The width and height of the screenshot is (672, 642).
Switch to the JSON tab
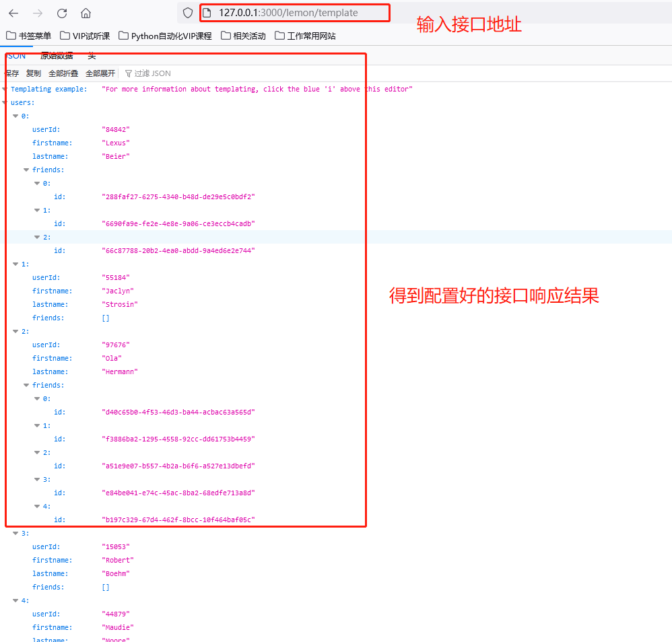click(x=16, y=56)
